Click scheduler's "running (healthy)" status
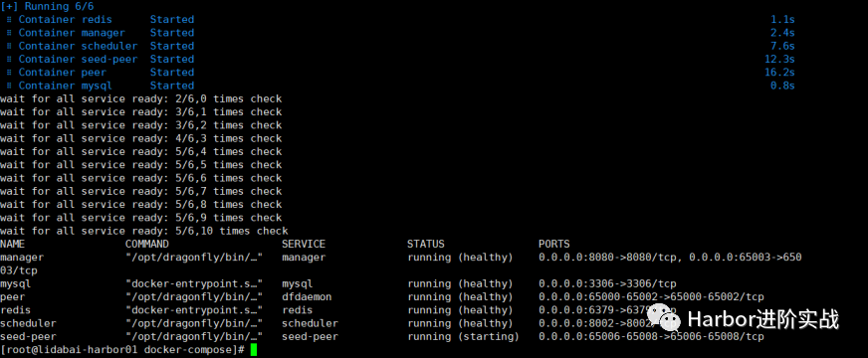Viewport: 868px width, 358px height. [x=461, y=324]
